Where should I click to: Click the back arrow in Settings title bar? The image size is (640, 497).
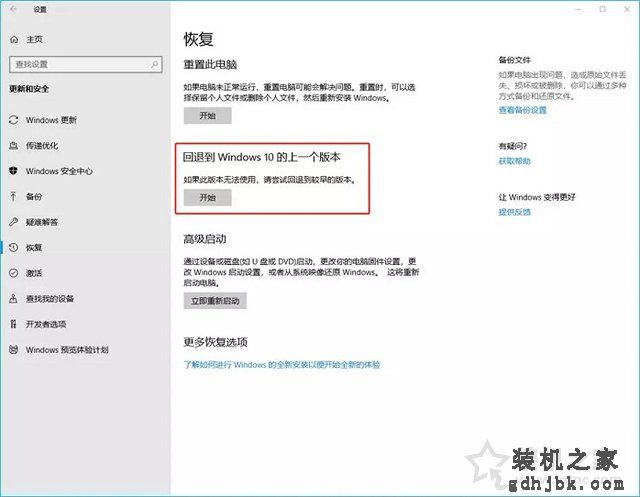(x=13, y=9)
